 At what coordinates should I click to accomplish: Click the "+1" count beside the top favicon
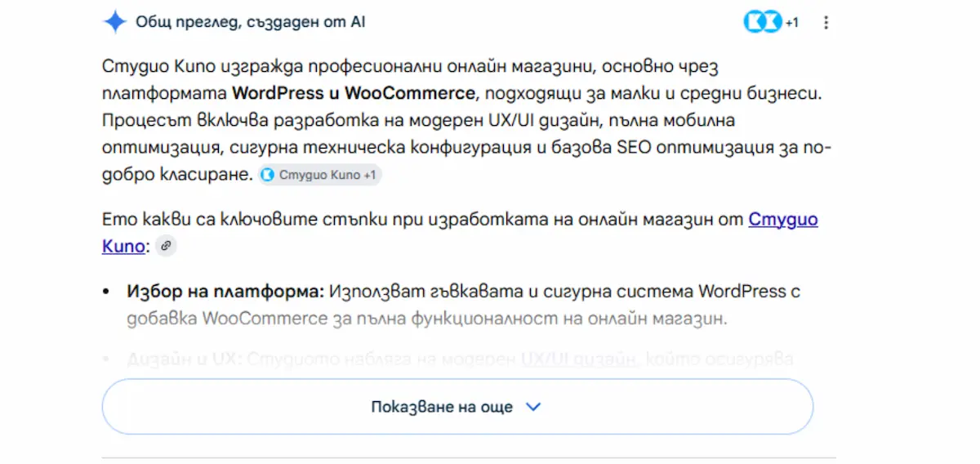[791, 23]
